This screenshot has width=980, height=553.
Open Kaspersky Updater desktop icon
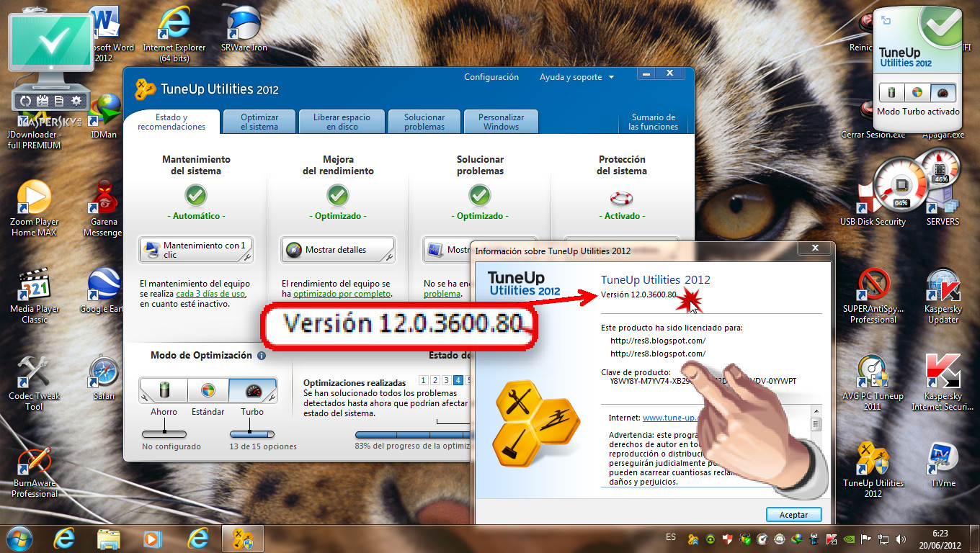[943, 296]
